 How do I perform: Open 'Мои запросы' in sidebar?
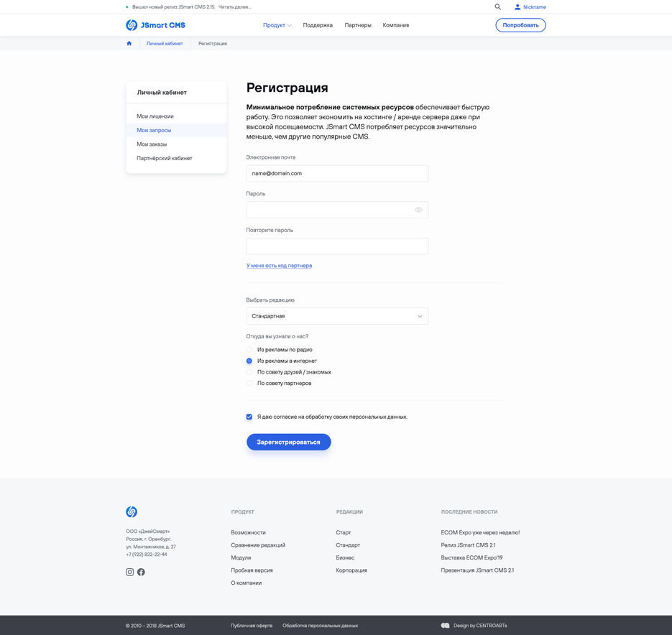[176, 130]
